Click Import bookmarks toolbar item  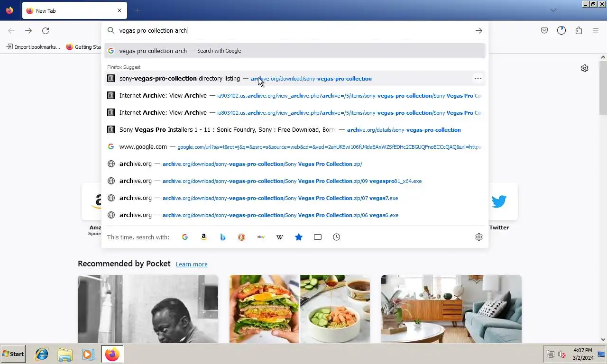point(33,47)
